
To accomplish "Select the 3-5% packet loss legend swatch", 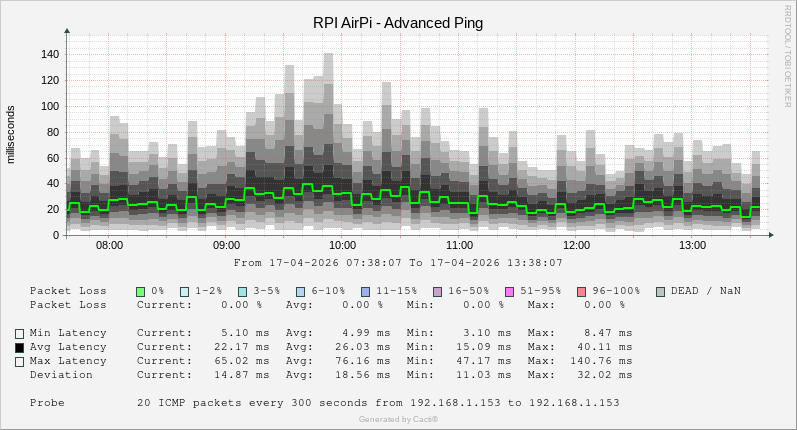I will click(x=243, y=291).
